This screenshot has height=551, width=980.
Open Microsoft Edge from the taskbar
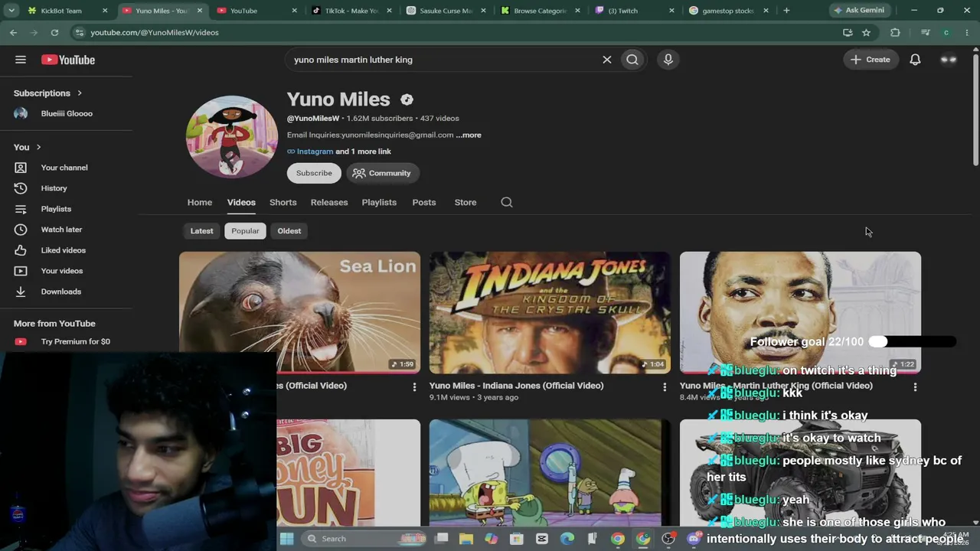tap(567, 539)
